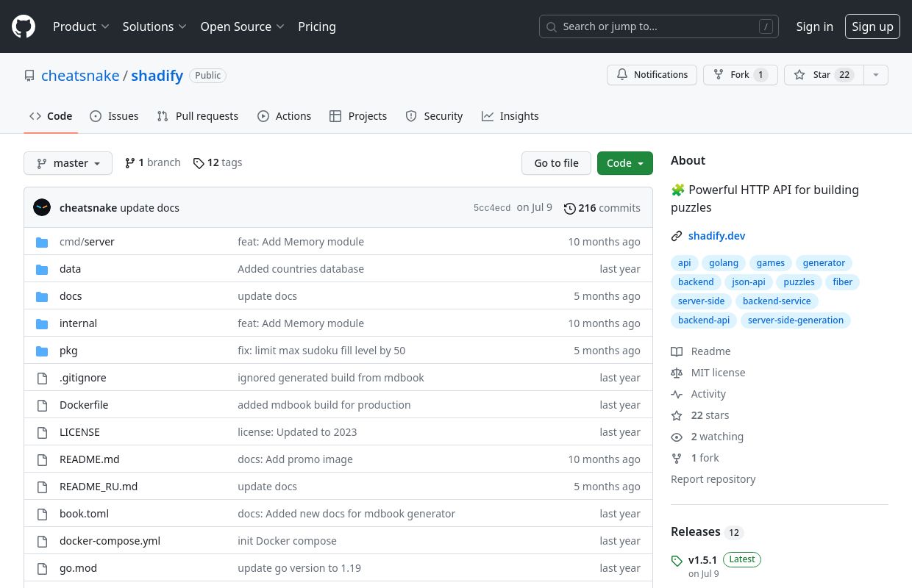The height and width of the screenshot is (588, 912).
Task: Open the star lists dropdown arrow
Action: point(875,75)
